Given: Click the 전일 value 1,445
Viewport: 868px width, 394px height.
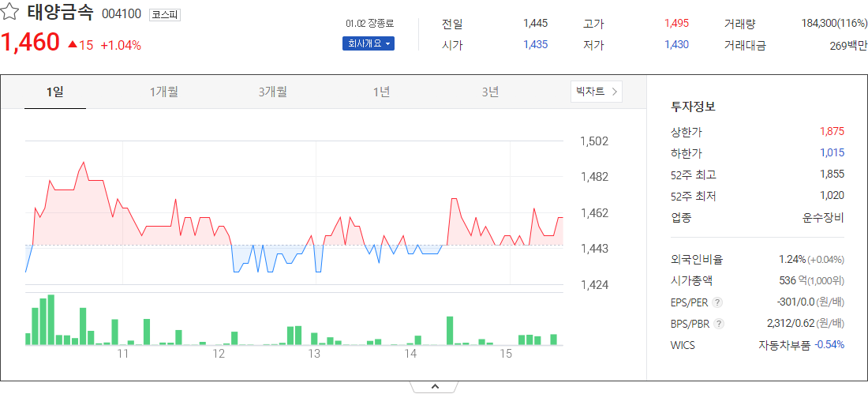Looking at the screenshot, I should coord(535,23).
